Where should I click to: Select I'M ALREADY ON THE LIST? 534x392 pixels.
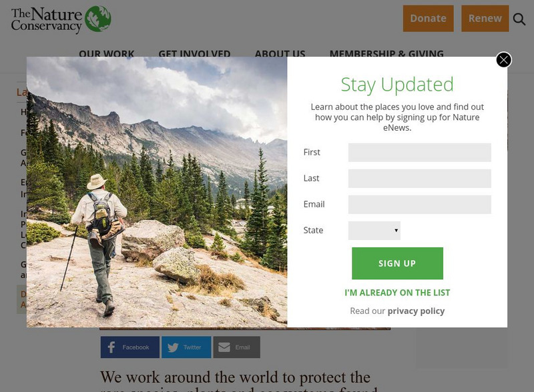pos(397,293)
